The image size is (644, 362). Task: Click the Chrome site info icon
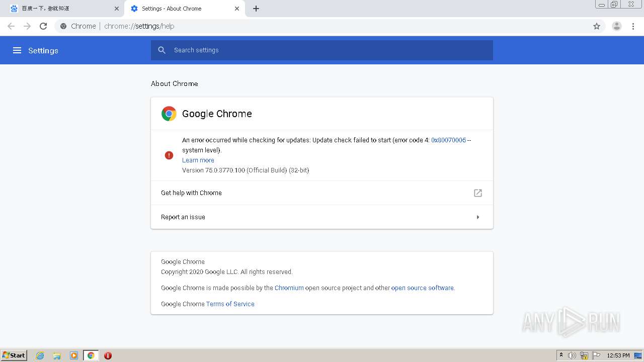pos(63,26)
